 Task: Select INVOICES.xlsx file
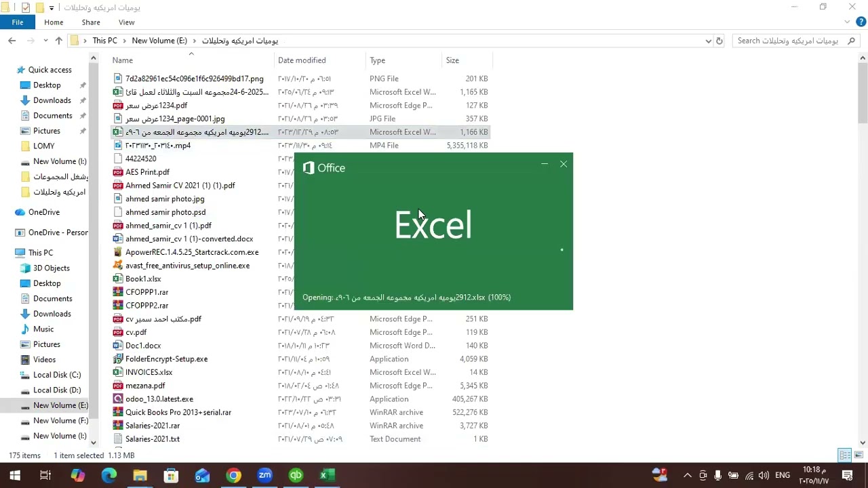click(149, 372)
